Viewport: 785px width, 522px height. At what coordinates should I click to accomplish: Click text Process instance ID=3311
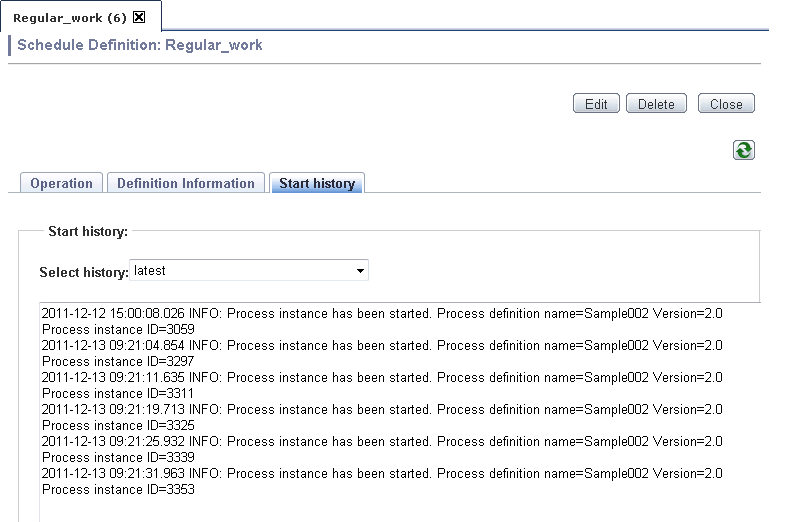pos(118,393)
